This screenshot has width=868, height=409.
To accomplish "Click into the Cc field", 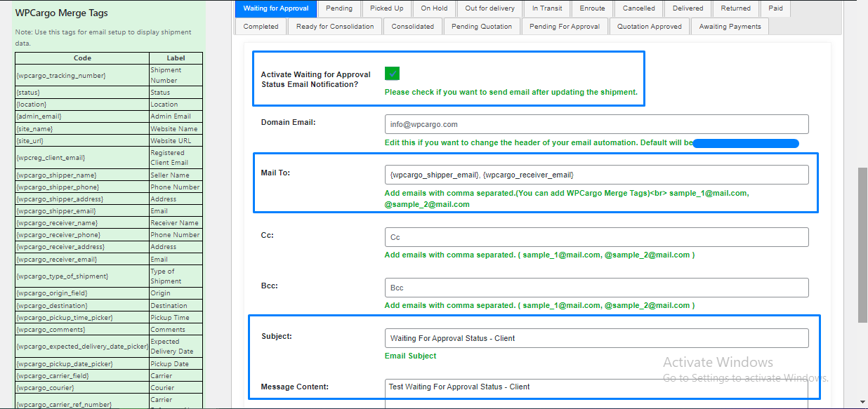I will coord(596,237).
